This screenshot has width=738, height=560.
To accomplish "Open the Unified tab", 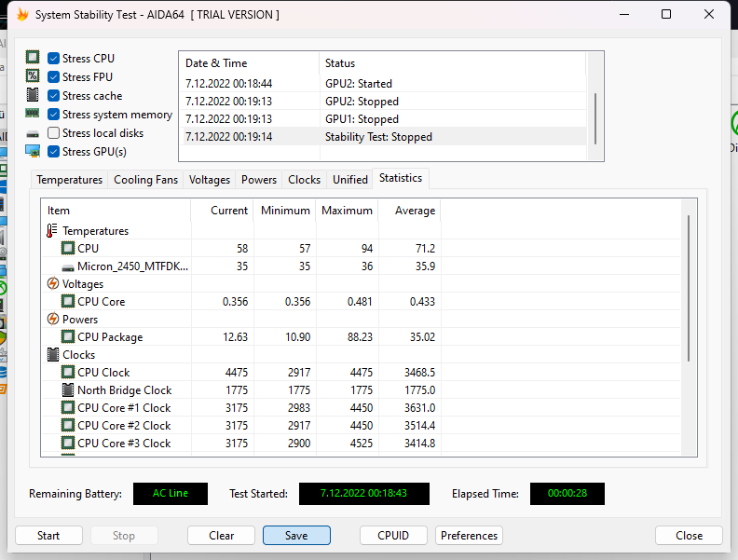I will pos(350,180).
